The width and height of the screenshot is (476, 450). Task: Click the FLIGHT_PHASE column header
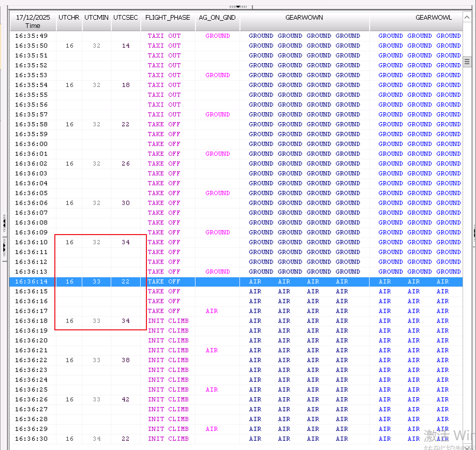click(x=168, y=18)
